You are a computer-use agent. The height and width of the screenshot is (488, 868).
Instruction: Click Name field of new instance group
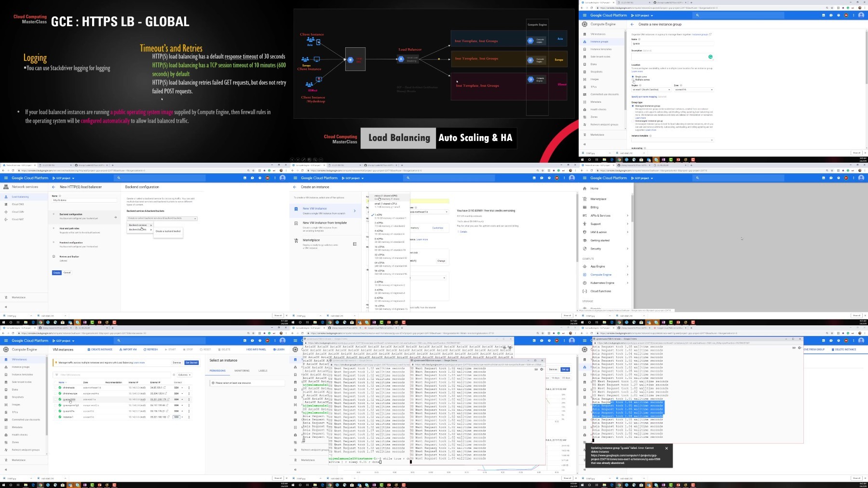(x=672, y=43)
